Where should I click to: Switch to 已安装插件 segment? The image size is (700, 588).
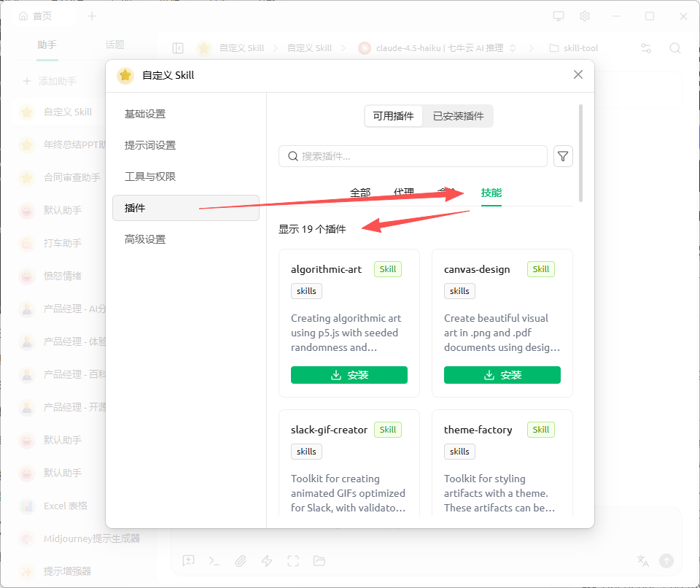pyautogui.click(x=458, y=116)
